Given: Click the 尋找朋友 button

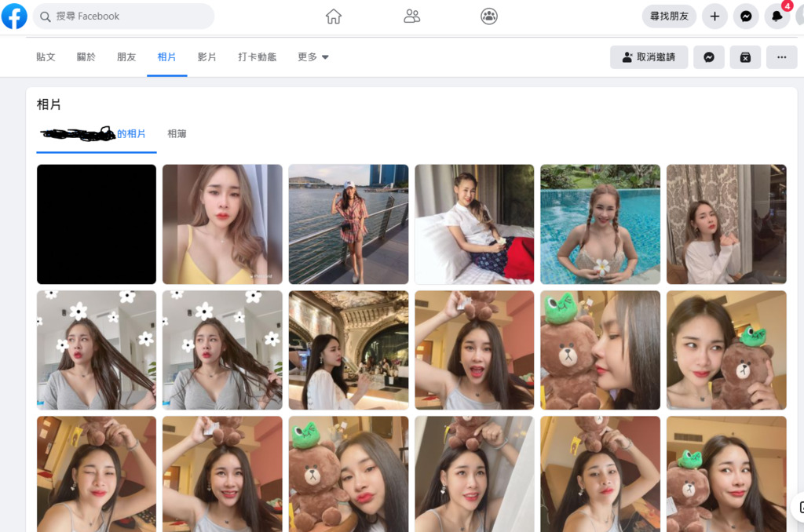Looking at the screenshot, I should coord(669,16).
